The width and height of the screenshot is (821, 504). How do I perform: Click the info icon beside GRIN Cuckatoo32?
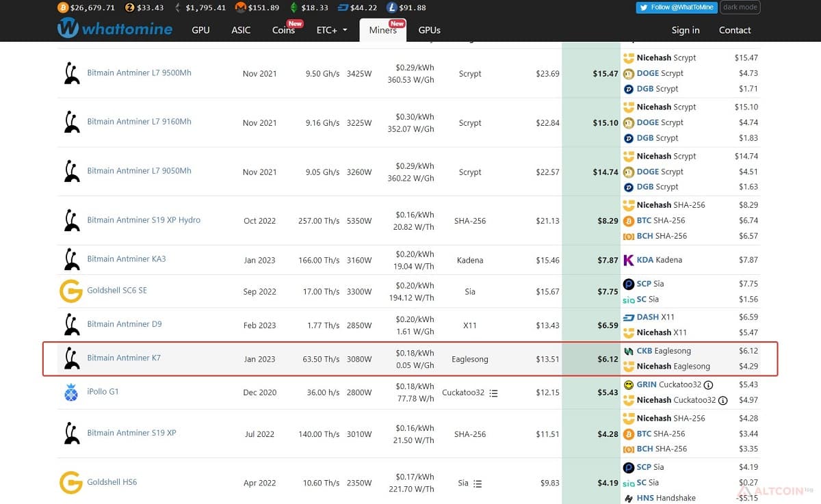coord(708,385)
